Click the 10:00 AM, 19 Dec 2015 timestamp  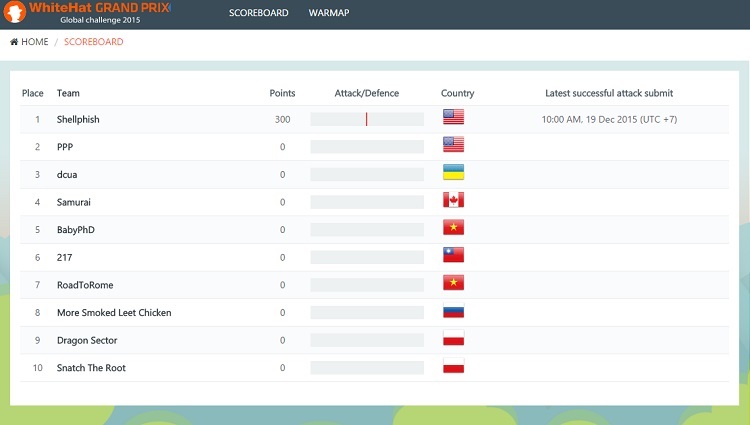click(609, 120)
